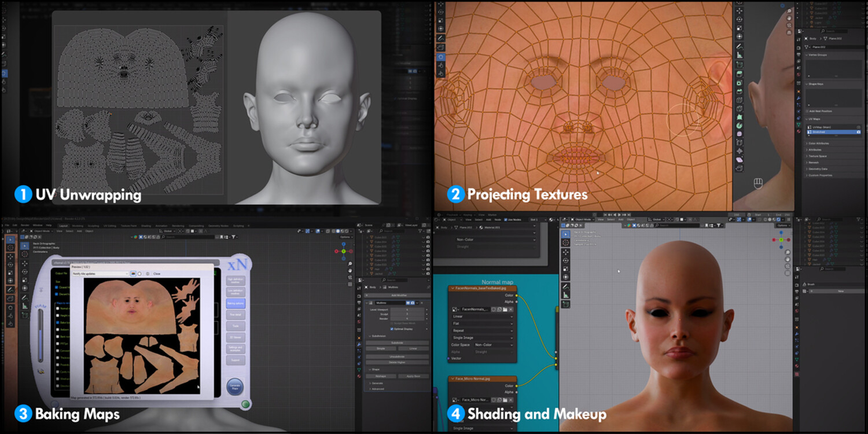Open the Color Space Non-Color dropdown

[x=494, y=345]
